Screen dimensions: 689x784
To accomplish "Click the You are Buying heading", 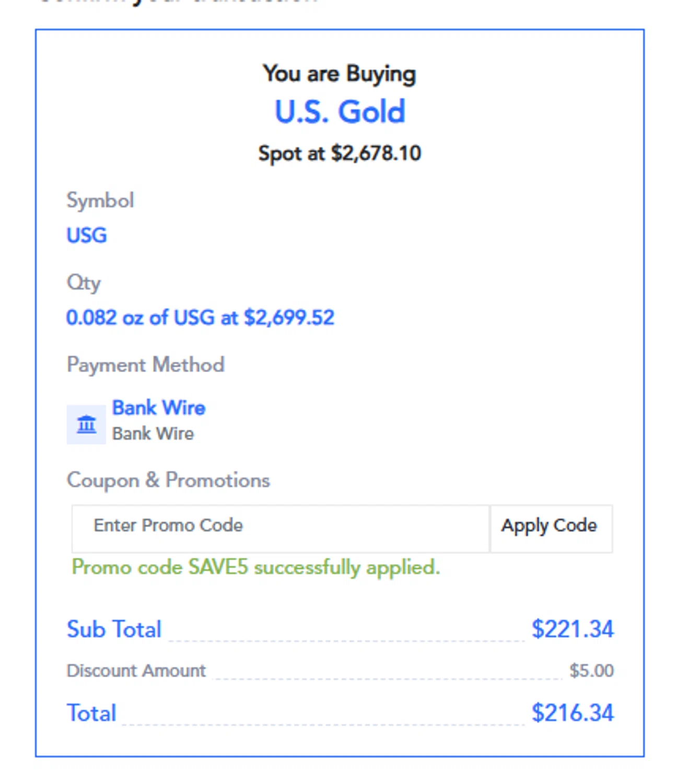I will (340, 74).
